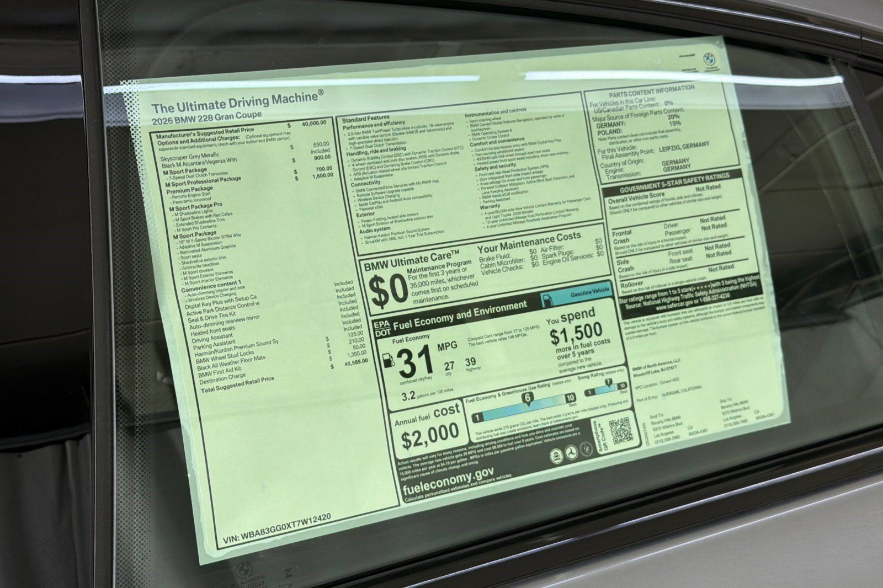Click the 'Skyscraper Grey Metallic' option line
The image size is (883, 588).
pos(190,157)
